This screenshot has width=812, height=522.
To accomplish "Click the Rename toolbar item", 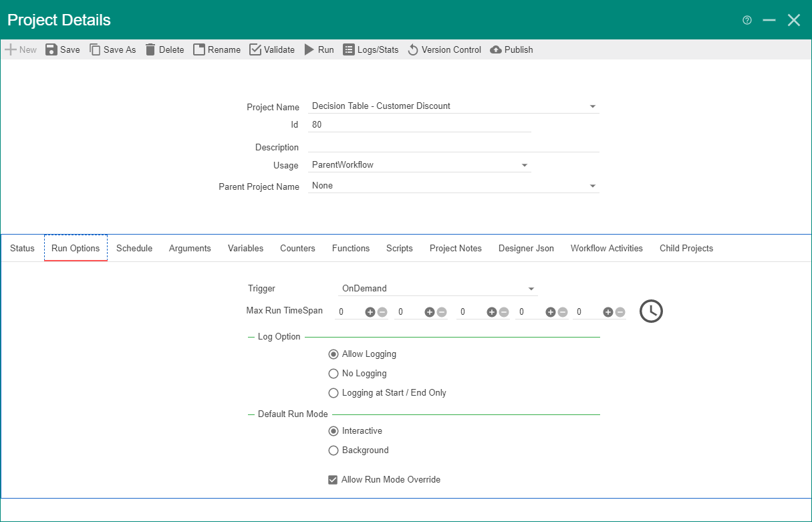I will (x=217, y=49).
